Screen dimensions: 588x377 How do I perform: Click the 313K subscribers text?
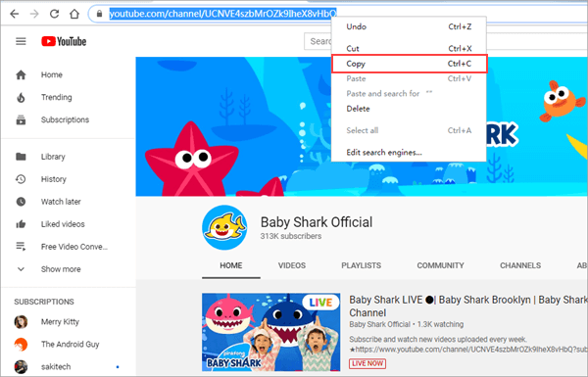pos(291,236)
